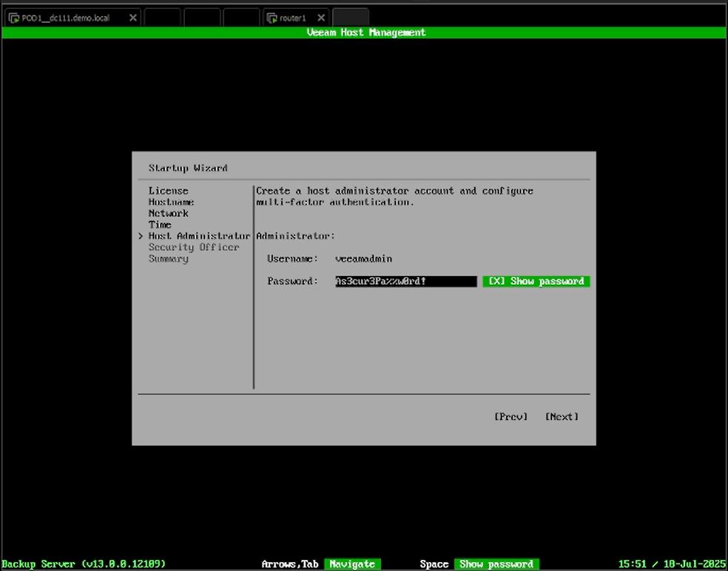Open the Summary wizard step
728x571 pixels.
click(x=168, y=259)
